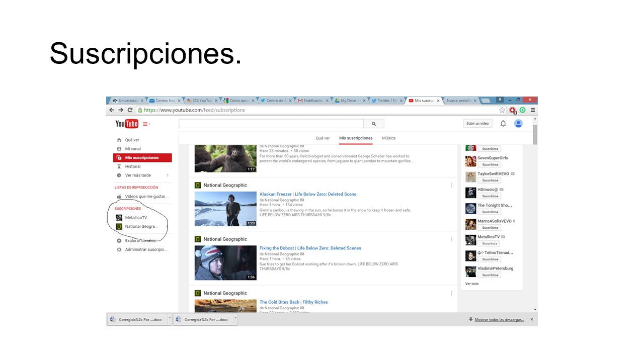This screenshot has height=362, width=644.
Task: Select Mis suscripciones sidebar item
Action: point(143,158)
